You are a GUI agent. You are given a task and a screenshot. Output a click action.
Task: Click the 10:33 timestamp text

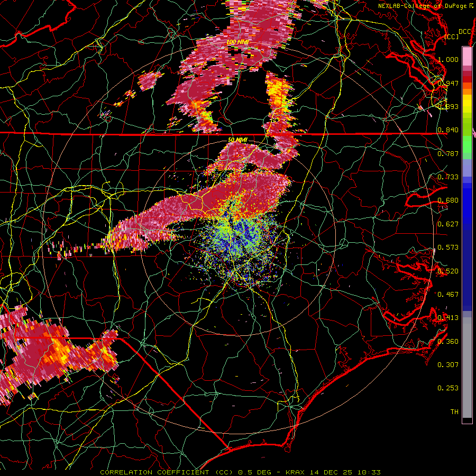pyautogui.click(x=369, y=472)
